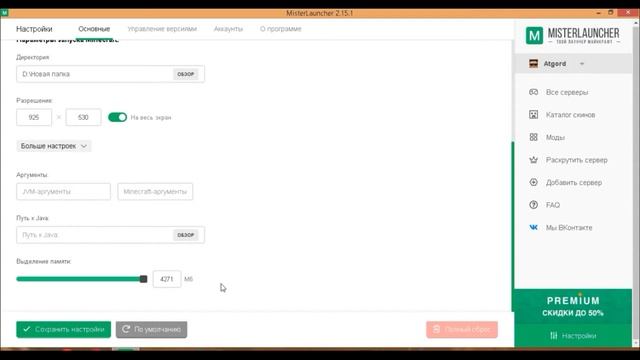Viewport: 640px width, 360px height.
Task: Click the Полный сброс button
Action: 462,329
